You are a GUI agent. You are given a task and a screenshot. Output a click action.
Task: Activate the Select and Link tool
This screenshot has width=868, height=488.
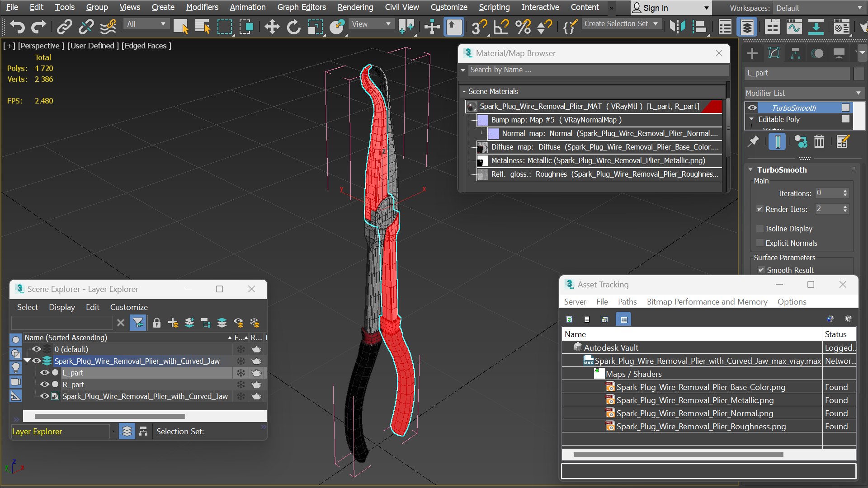point(65,27)
